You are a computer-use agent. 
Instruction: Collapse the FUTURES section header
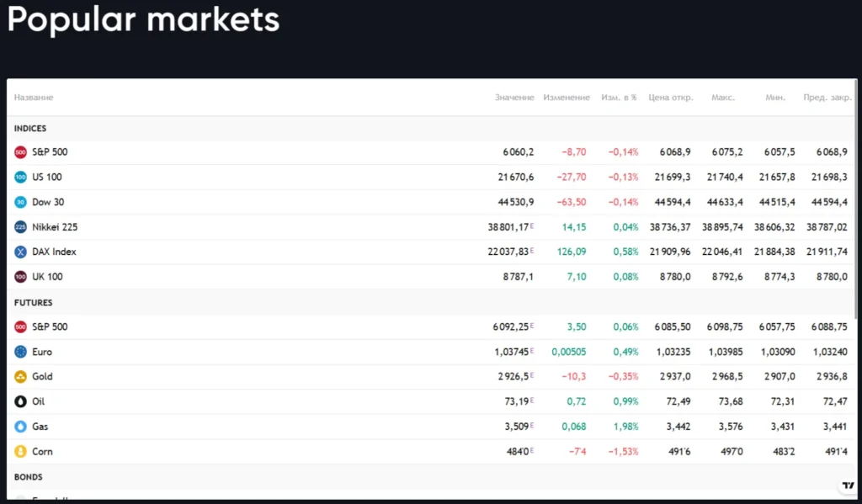pos(33,302)
